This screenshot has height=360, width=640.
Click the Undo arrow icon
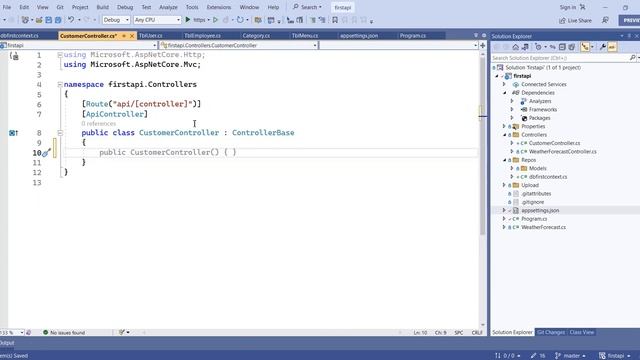coord(71,20)
